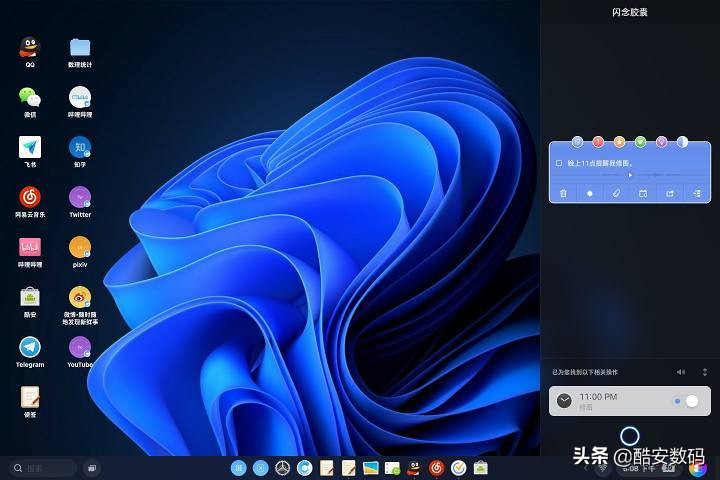
Task: Open the YouTube desktop shortcut
Action: [x=80, y=347]
